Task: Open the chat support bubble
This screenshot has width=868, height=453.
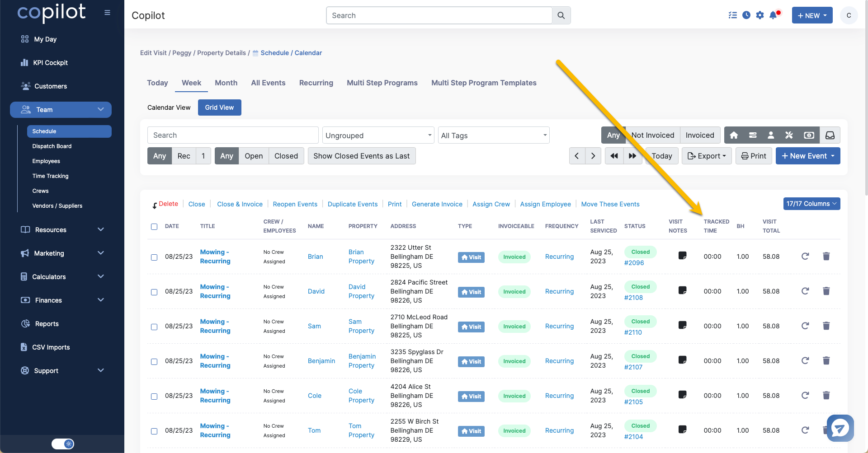Action: tap(840, 428)
